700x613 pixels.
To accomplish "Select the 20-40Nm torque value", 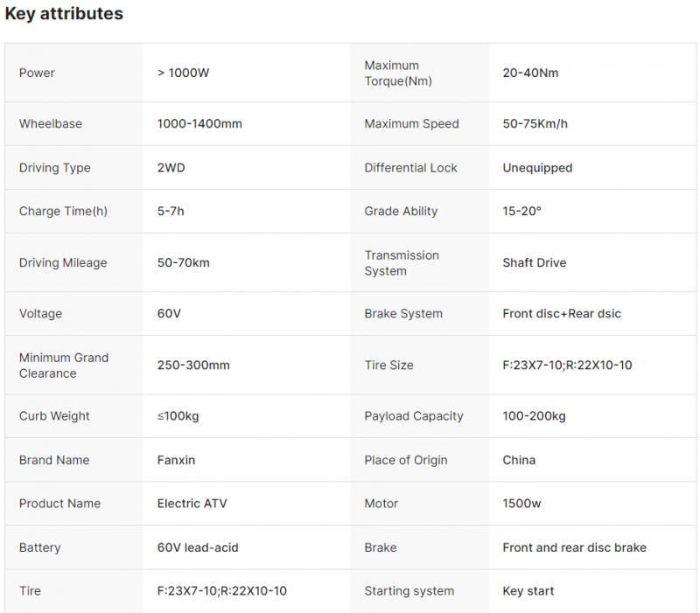I will (x=530, y=73).
